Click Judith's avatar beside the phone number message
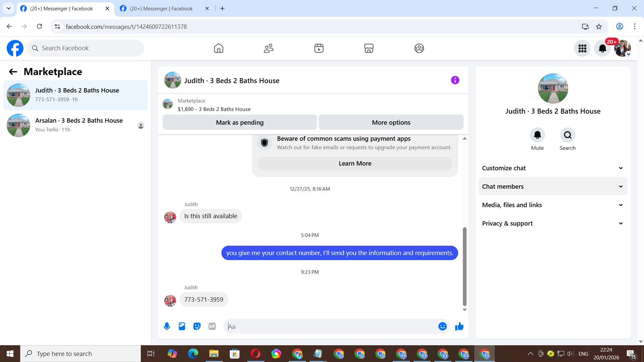Viewport: 644px width, 362px height. coord(170,301)
